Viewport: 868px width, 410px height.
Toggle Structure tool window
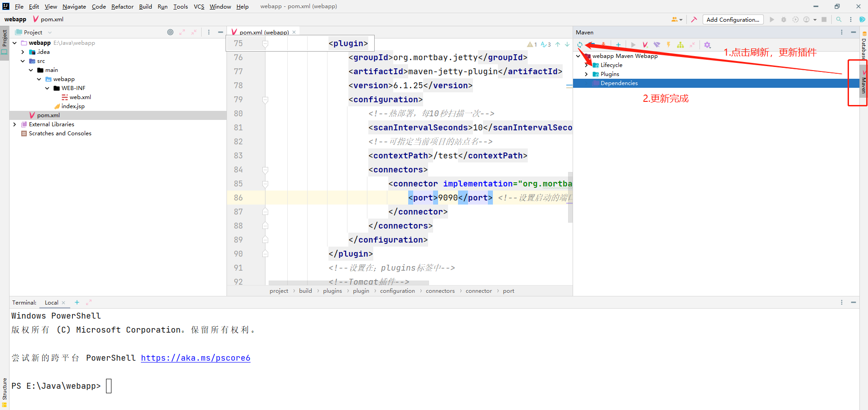pos(4,392)
